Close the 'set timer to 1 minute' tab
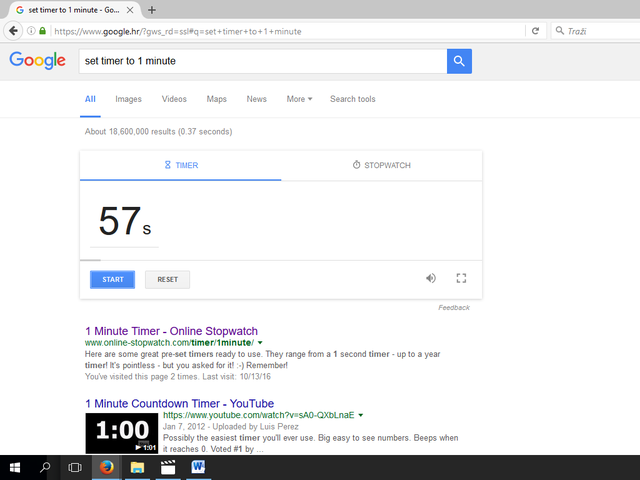The width and height of the screenshot is (640, 480). 130,10
